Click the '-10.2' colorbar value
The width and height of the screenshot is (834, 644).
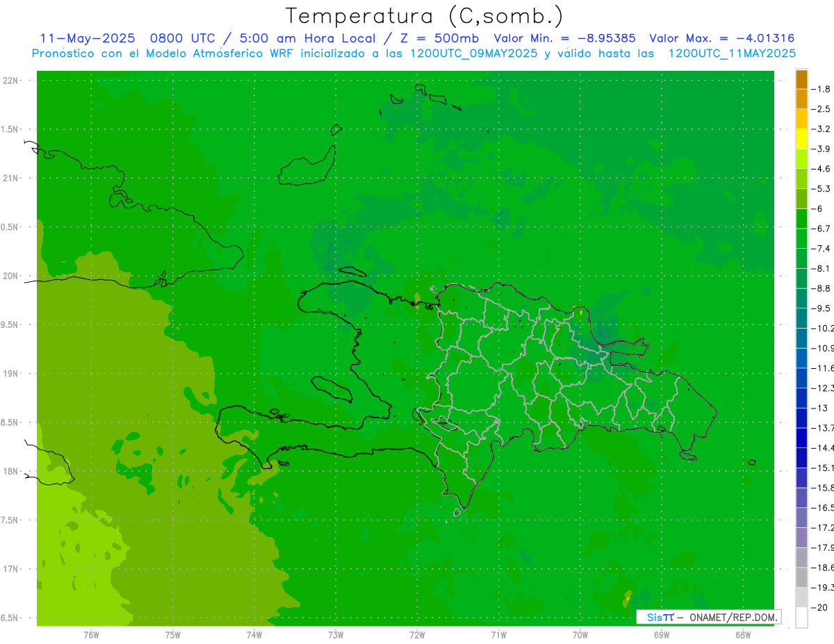click(822, 328)
